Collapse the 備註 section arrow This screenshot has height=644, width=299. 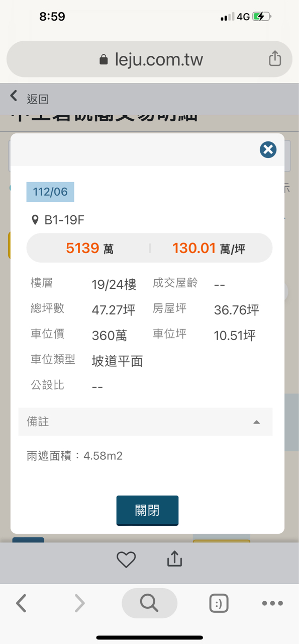pos(257,422)
